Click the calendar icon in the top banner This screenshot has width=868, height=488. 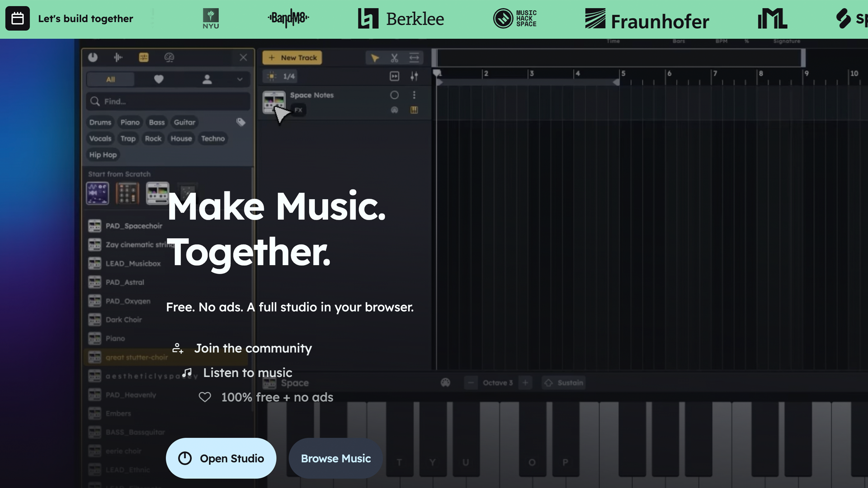pos(18,19)
